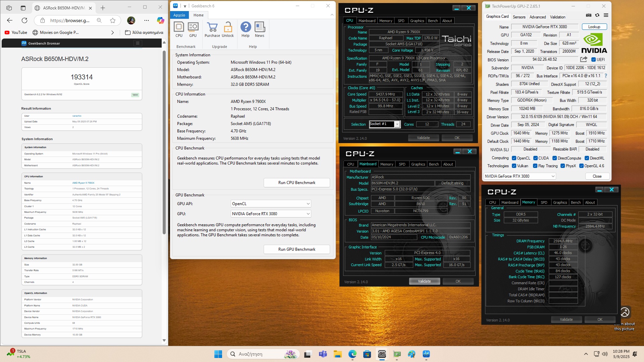Open the Validation tab in GPU-Z
Screen dimensions: 644x362
point(557,17)
